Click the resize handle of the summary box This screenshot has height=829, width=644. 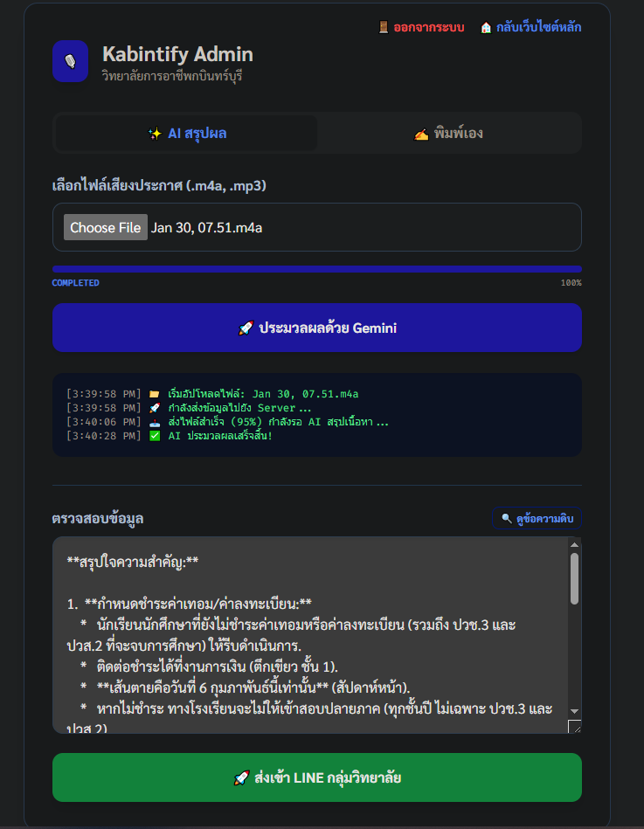[x=574, y=727]
